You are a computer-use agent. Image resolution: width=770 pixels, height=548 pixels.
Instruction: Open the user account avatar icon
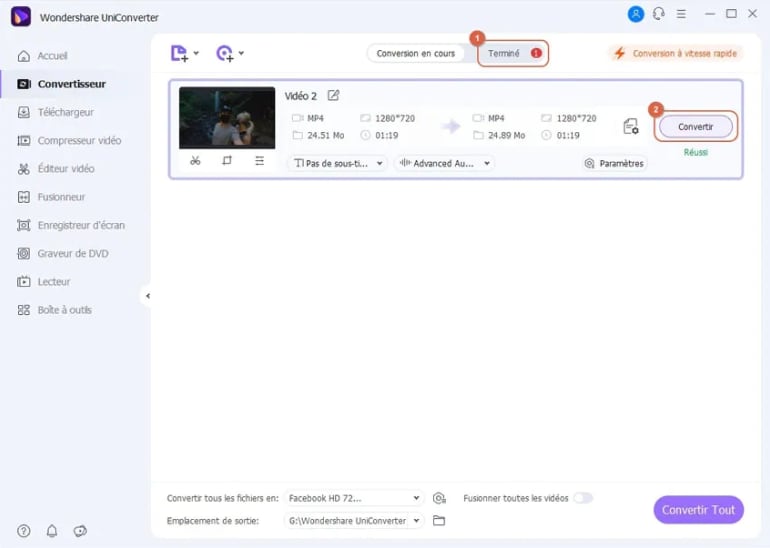635,14
